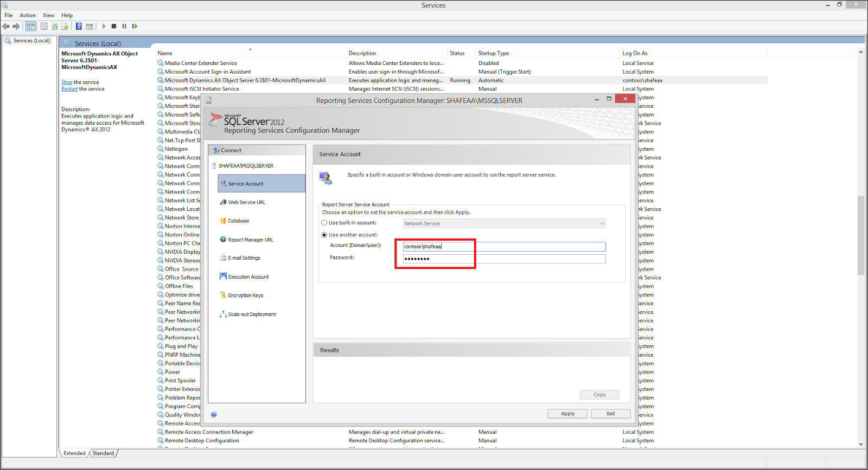868x470 pixels.
Task: Select Remote Access Connection Manager service row
Action: click(462, 432)
